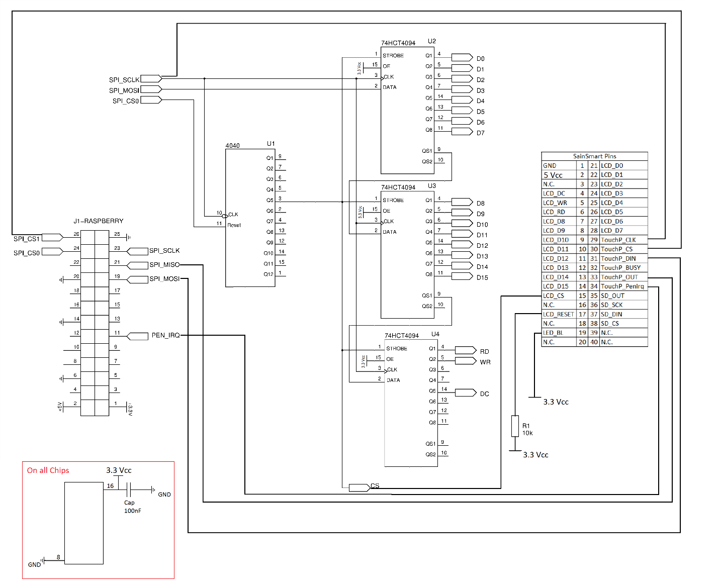Screen dimensions: 719x588
Task: Select the TouchP_CLK table cell
Action: (x=623, y=240)
